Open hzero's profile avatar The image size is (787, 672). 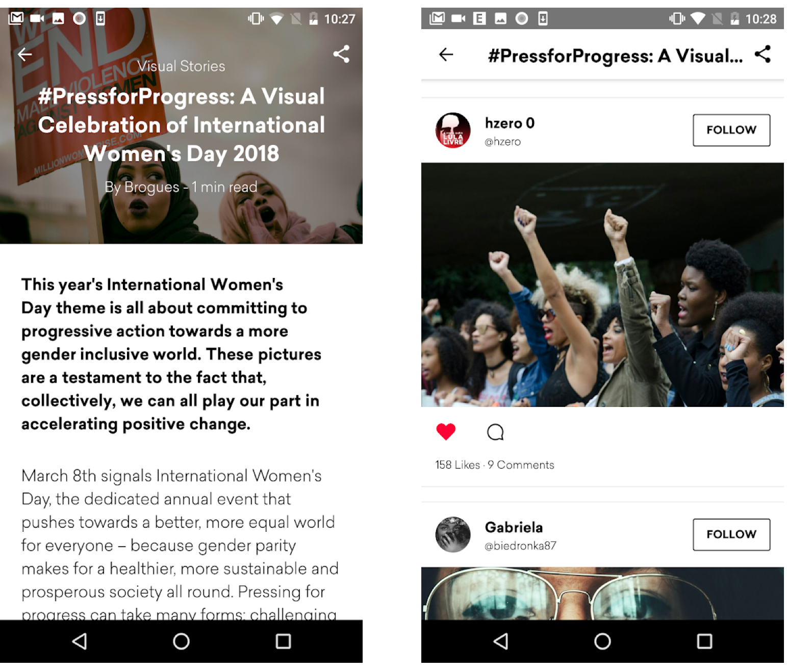tap(453, 131)
